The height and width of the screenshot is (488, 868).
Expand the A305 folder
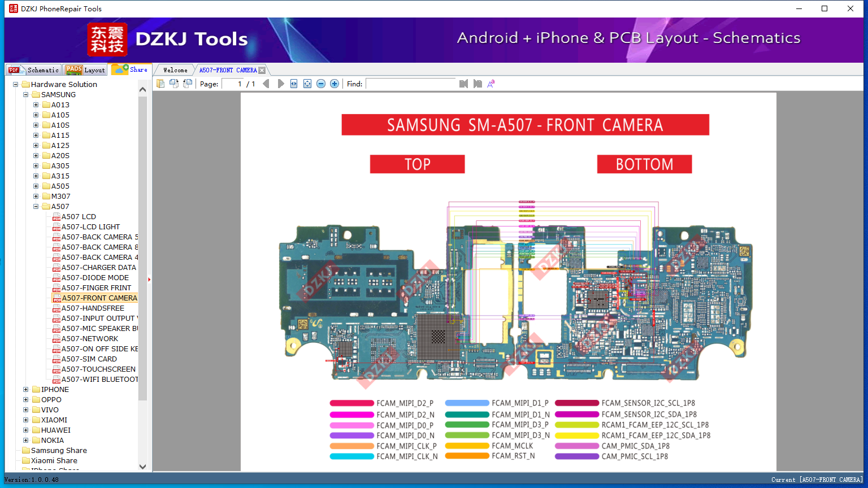click(36, 165)
